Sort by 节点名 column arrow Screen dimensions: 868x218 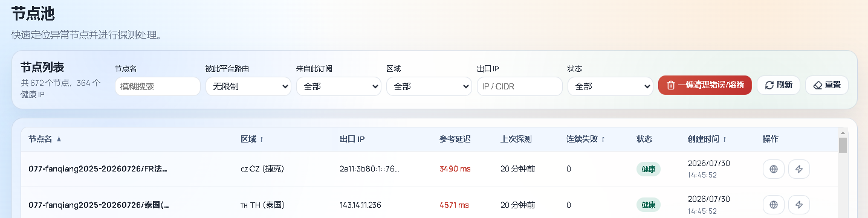(x=59, y=139)
